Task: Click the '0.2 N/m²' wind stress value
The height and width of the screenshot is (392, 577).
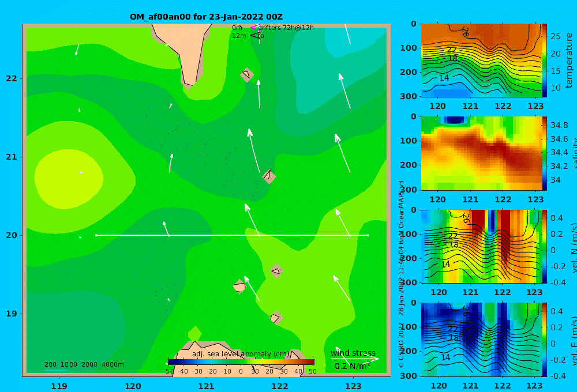Action: click(x=353, y=366)
